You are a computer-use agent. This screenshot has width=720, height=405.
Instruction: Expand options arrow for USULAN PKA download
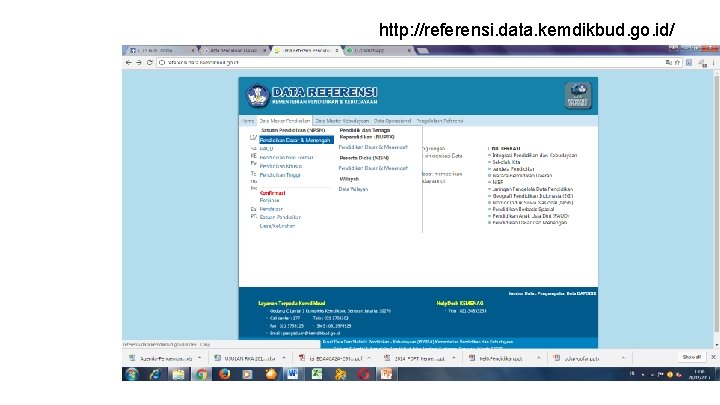pos(284,358)
